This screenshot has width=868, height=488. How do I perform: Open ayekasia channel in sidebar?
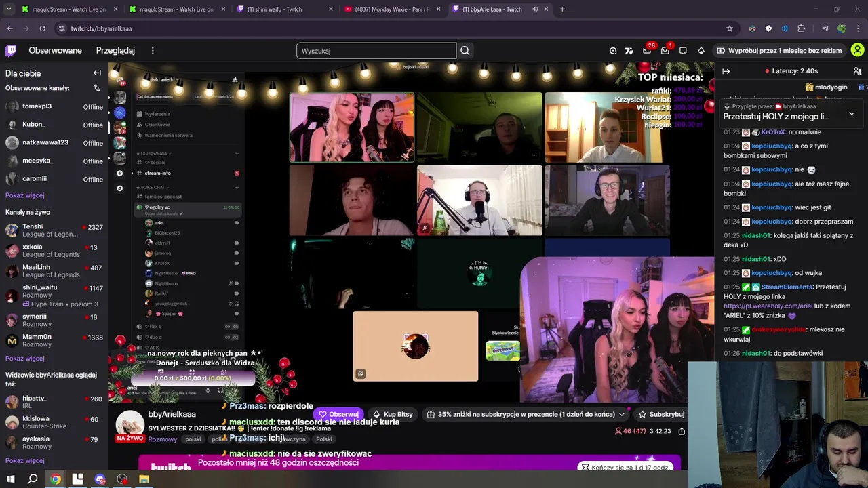click(54, 443)
